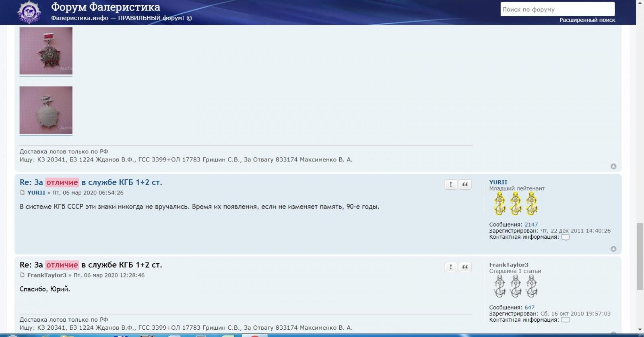644x337 pixels.
Task: Open YURII's profile from the sidebar username
Action: [x=498, y=182]
